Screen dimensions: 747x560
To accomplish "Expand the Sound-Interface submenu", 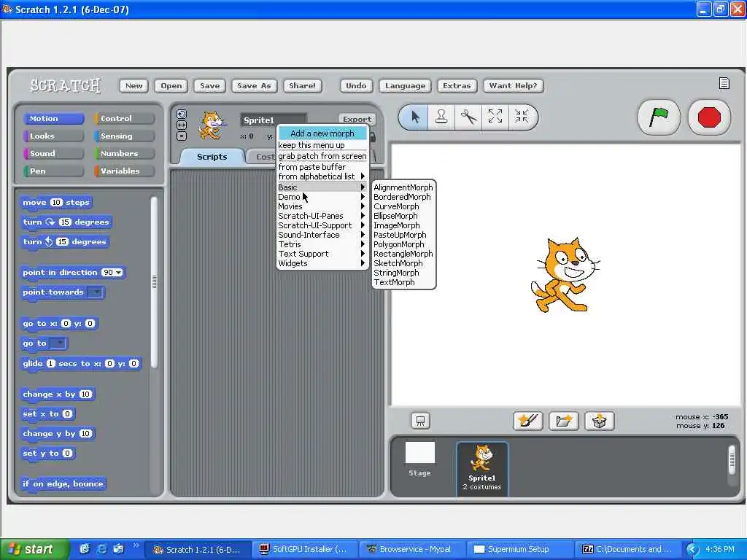I will tap(322, 235).
